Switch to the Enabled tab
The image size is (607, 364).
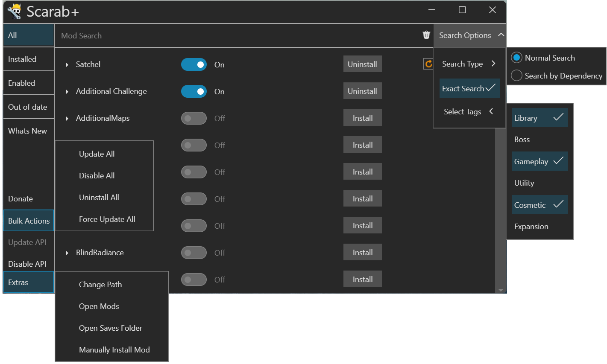(x=29, y=83)
